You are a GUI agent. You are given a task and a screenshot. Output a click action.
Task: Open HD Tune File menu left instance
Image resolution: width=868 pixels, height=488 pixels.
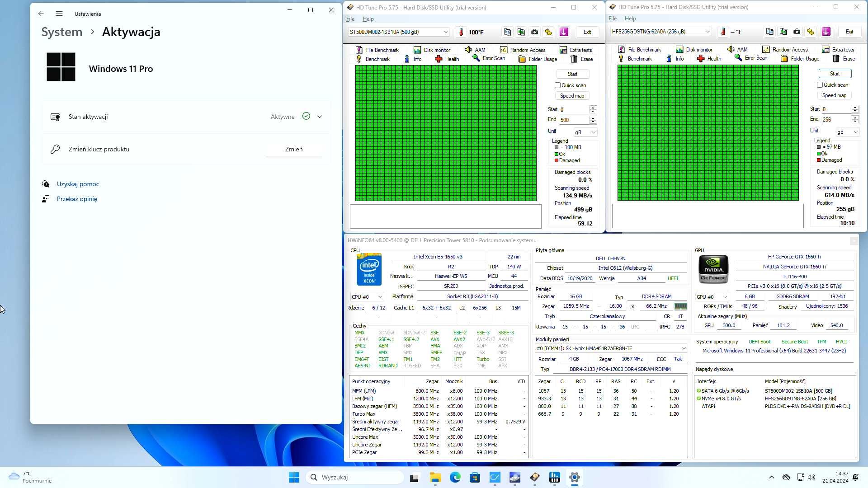pyautogui.click(x=350, y=19)
